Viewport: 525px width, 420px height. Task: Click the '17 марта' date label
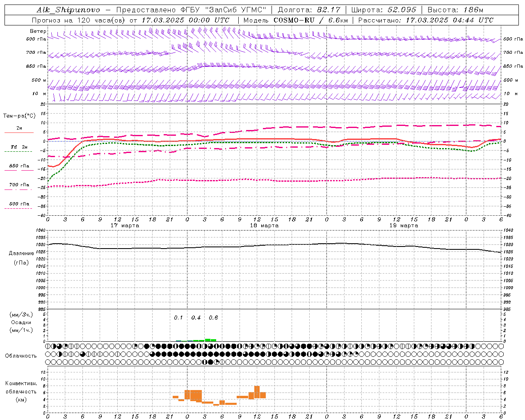point(125,226)
